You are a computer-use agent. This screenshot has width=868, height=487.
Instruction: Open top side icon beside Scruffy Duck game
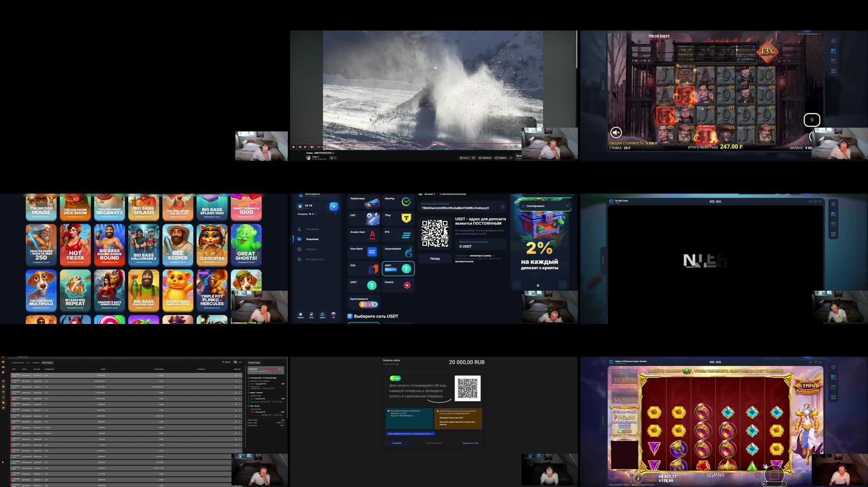point(833,204)
